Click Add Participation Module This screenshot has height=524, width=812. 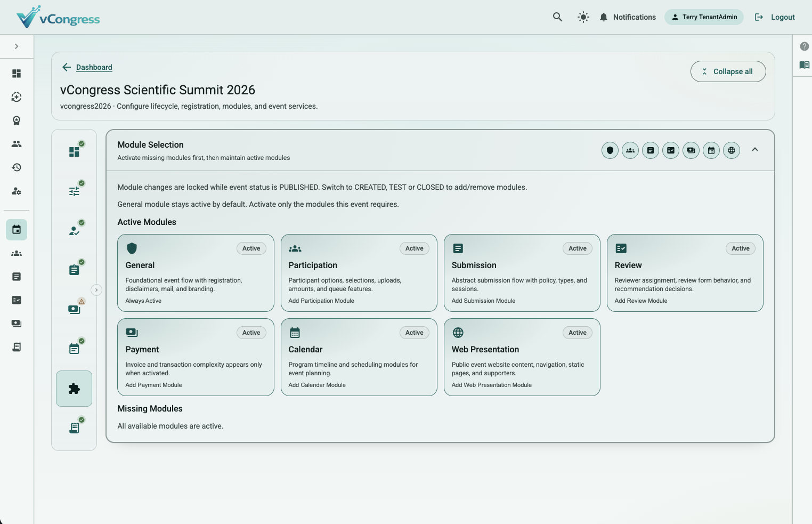321,301
